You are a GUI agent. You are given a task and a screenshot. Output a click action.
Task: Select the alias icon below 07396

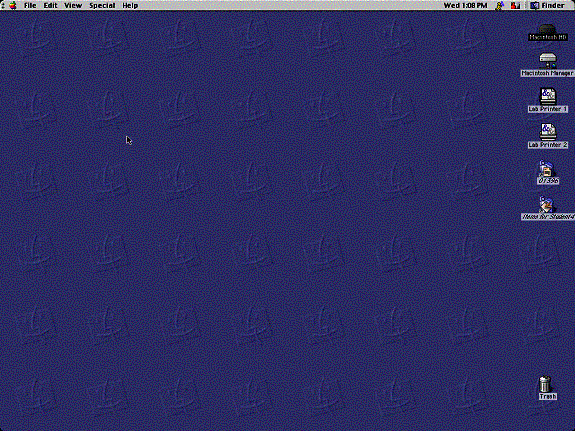(546, 204)
